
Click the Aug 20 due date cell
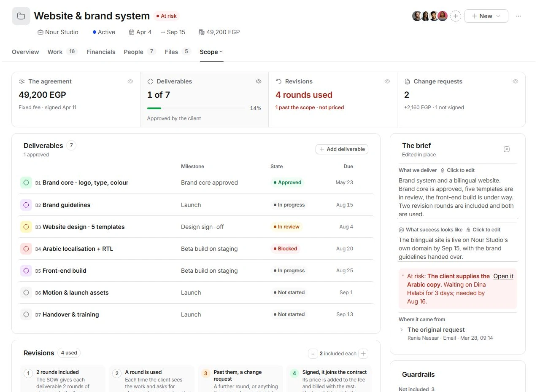coord(344,249)
